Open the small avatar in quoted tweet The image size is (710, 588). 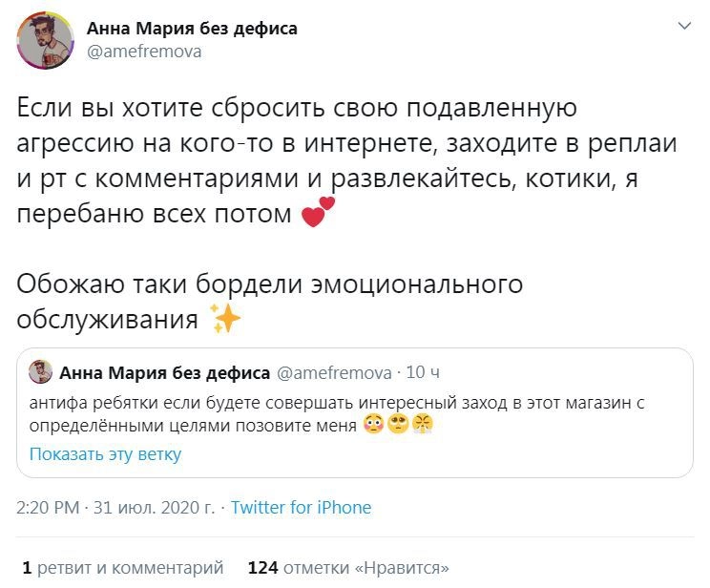[x=40, y=372]
